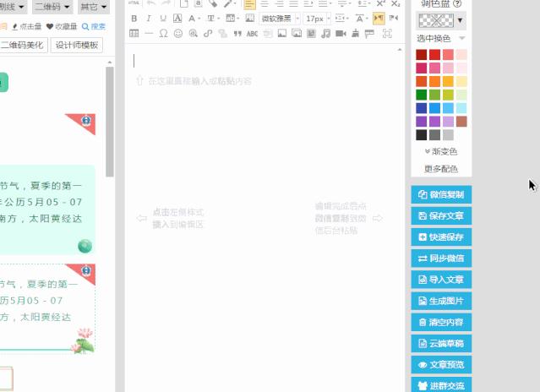Insert a video using the camera icon
This screenshot has width=540, height=392.
point(341,34)
